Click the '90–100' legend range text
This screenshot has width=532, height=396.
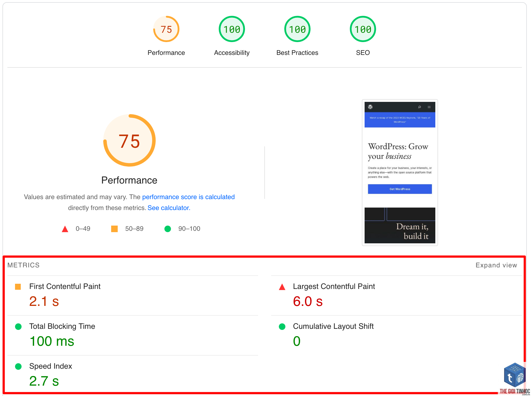189,229
